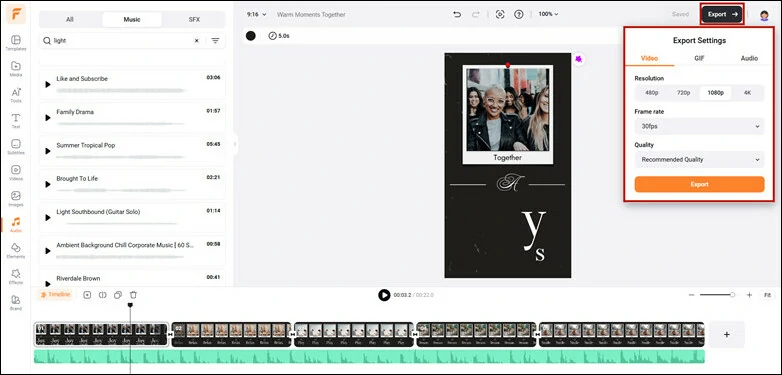Toggle the Timeline view button

coord(55,295)
